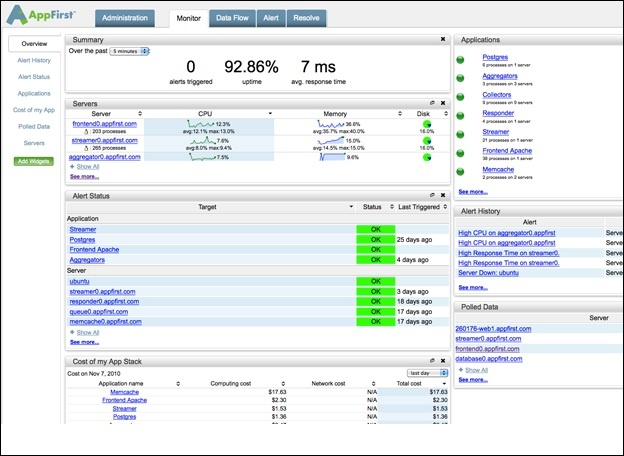Sort servers by Disk column arrows
Screen dimensions: 624x456
coord(446,114)
